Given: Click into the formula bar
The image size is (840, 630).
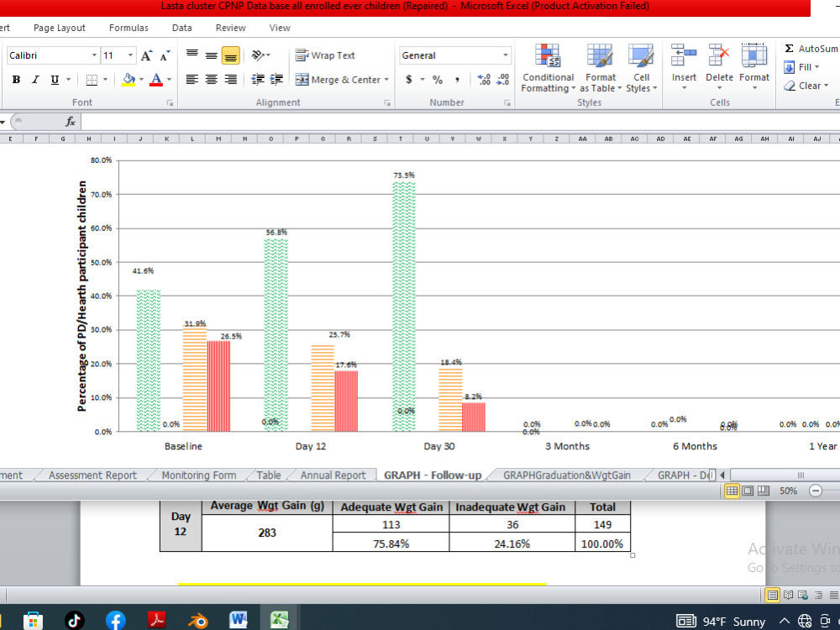Looking at the screenshot, I should (x=460, y=122).
